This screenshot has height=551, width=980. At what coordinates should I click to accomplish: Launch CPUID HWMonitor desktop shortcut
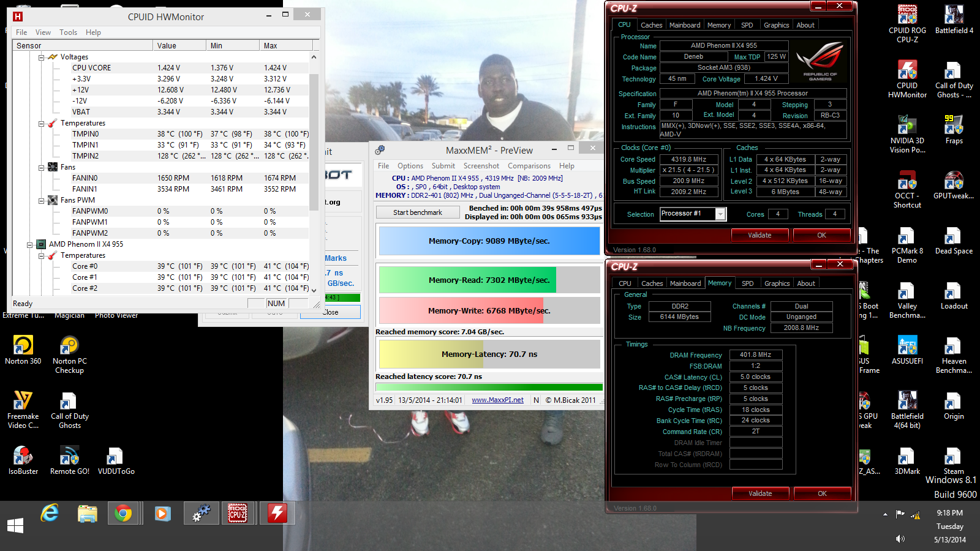[x=907, y=78]
